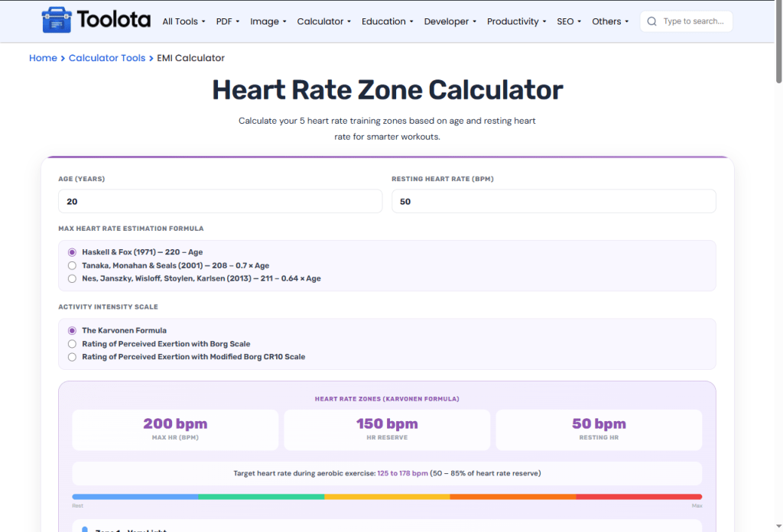Click the 50 bpm Resting HR card
783x532 pixels.
tap(599, 430)
